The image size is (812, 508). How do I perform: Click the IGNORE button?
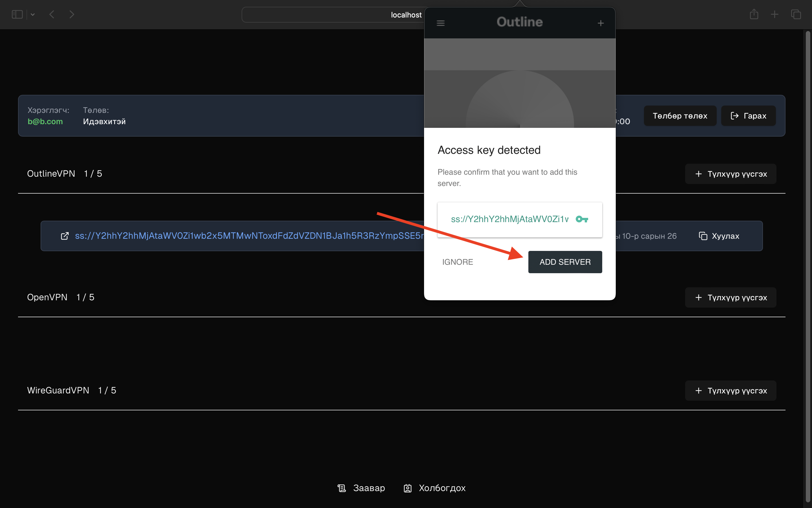[457, 262]
